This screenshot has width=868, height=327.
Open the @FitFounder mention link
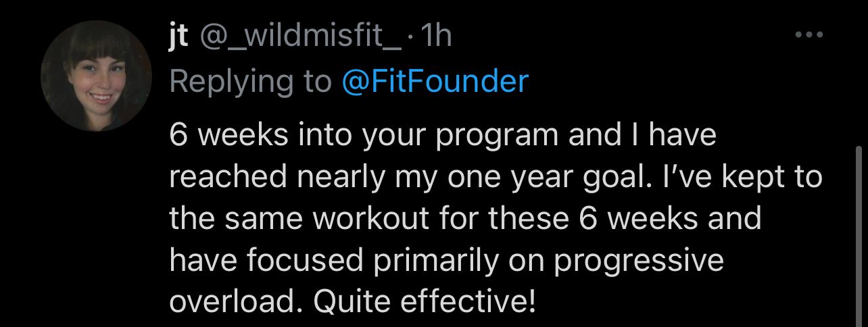click(x=435, y=81)
